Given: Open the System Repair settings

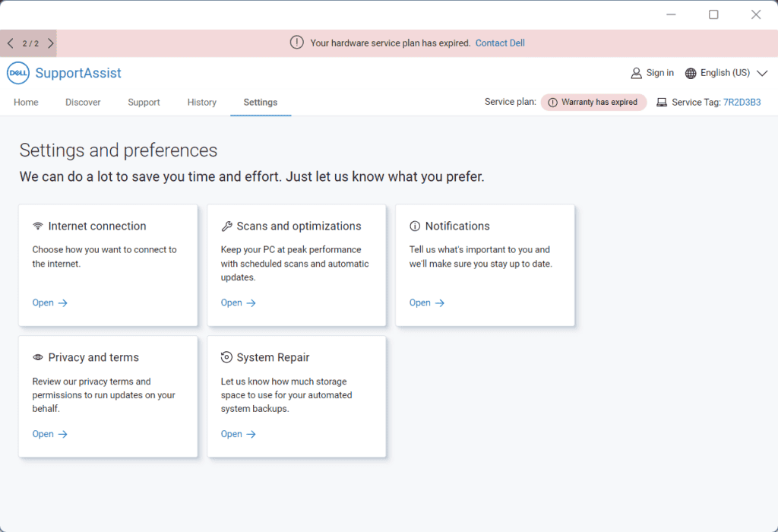Looking at the screenshot, I should [239, 434].
